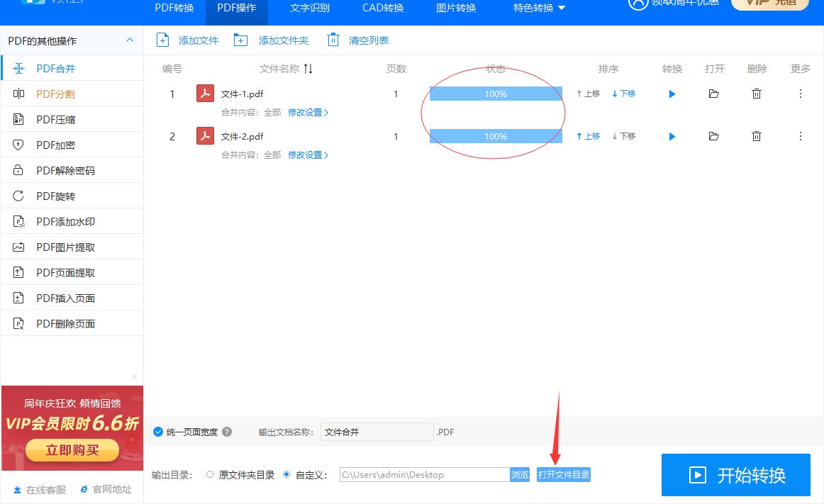Click the sort arrows beside 文件名称
Screen dimensions: 824x504
(x=308, y=69)
